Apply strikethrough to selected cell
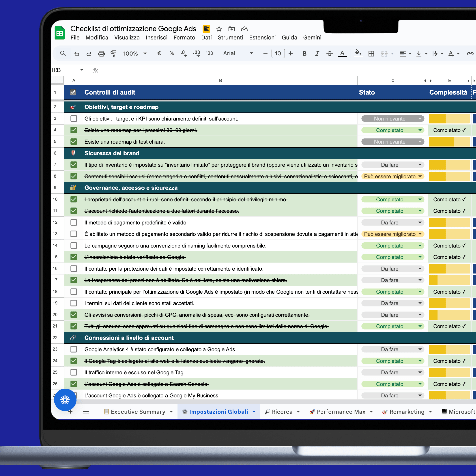 coord(330,53)
